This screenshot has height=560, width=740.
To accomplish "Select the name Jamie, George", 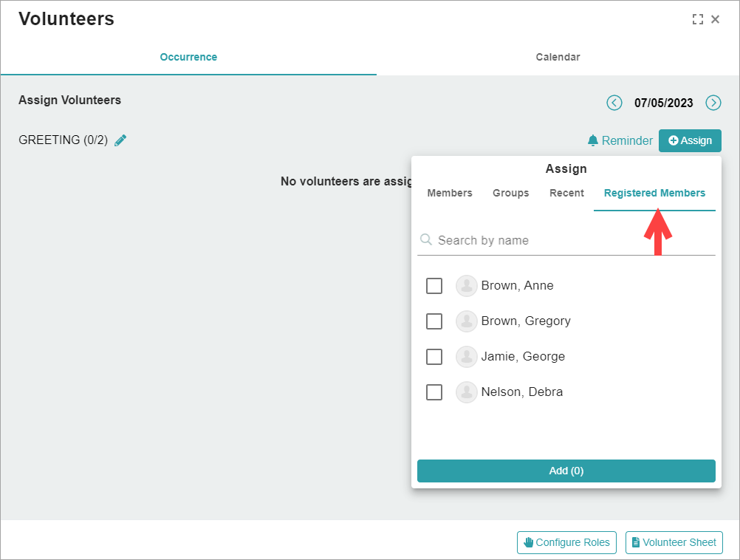I will [x=523, y=357].
